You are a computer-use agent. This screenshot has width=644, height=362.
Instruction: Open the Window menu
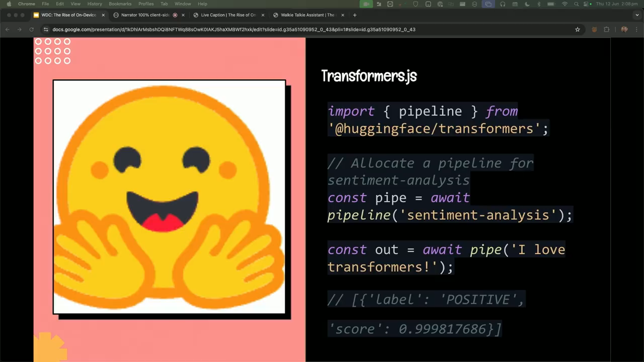point(183,4)
